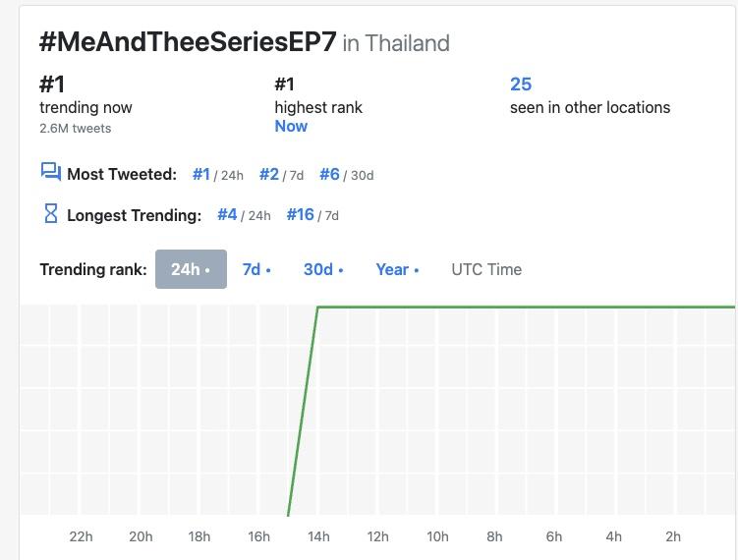Click the 22h mark on chart axis
The width and height of the screenshot is (738, 560).
click(x=82, y=536)
